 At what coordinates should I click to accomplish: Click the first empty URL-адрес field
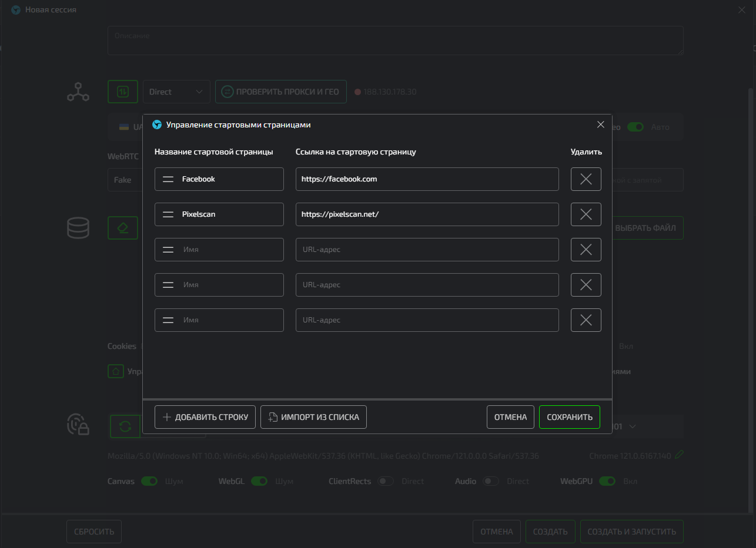tap(427, 250)
